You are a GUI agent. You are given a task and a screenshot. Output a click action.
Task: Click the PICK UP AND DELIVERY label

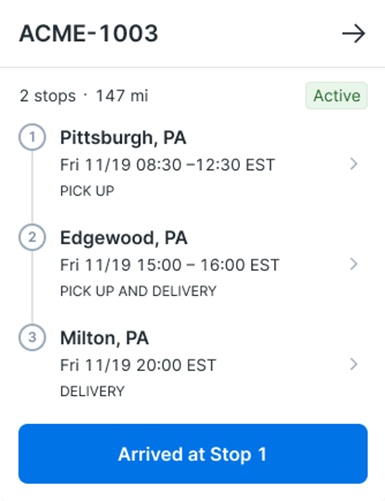pyautogui.click(x=138, y=291)
